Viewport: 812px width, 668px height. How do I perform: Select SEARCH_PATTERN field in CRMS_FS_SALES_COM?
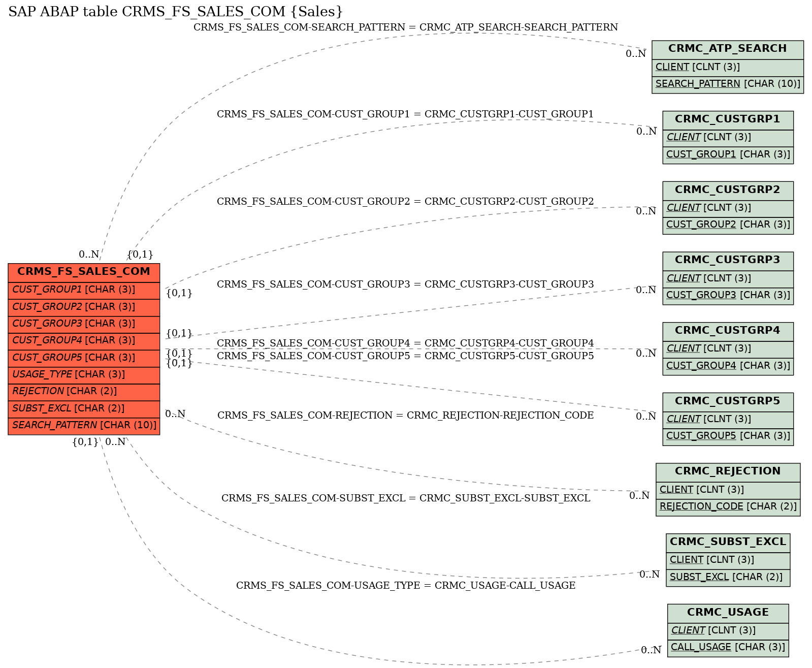coord(84,426)
